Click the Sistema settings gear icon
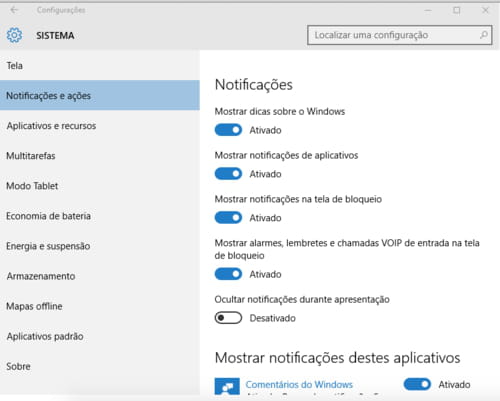The height and width of the screenshot is (401, 500). (x=14, y=35)
